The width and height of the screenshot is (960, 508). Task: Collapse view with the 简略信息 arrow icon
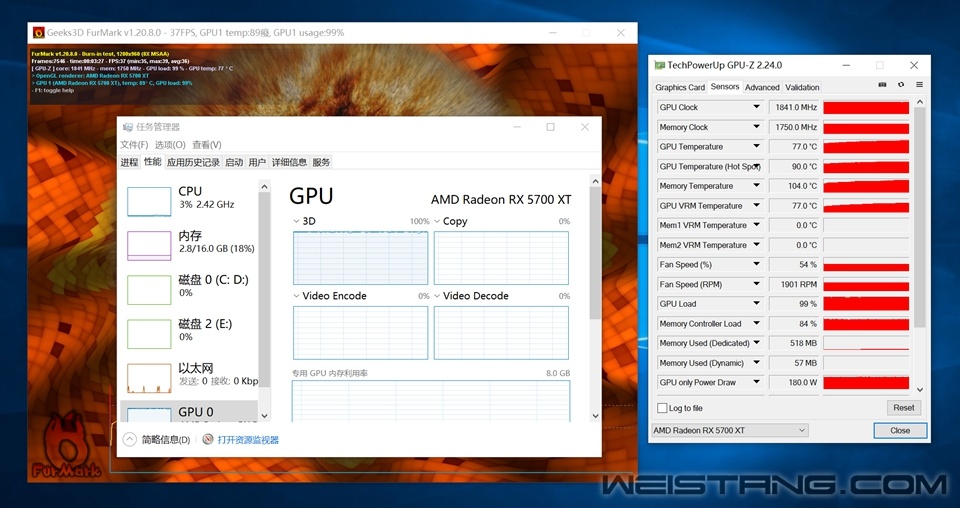pyautogui.click(x=129, y=439)
